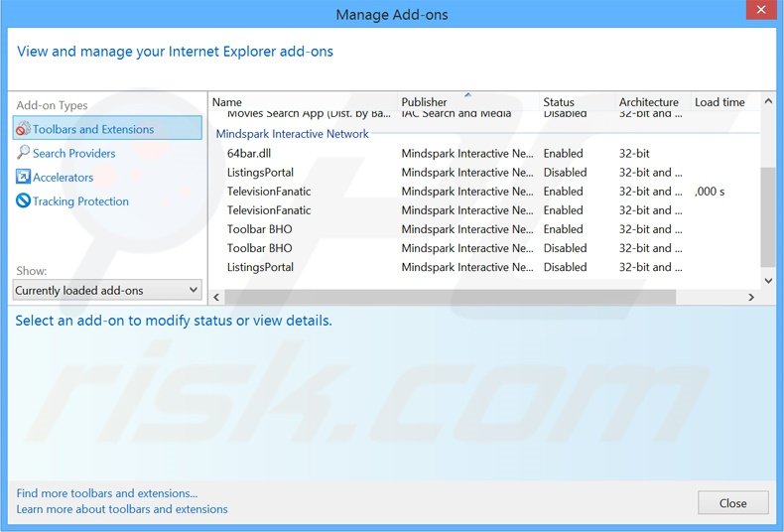Screen dimensions: 784x532
Task: Select the 64bar.dll add-on
Action: [x=248, y=154]
